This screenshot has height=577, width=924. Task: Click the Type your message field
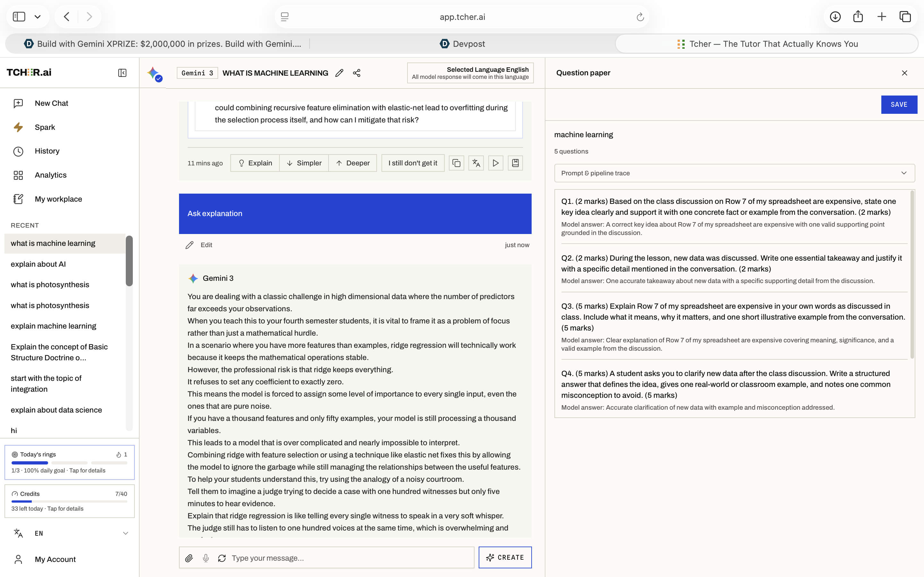[x=350, y=558]
